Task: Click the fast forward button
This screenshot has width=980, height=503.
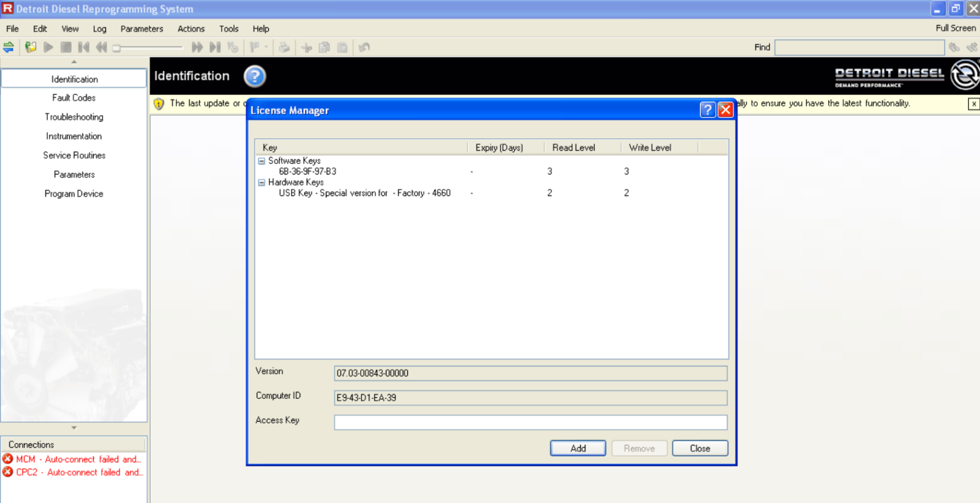Action: [197, 47]
